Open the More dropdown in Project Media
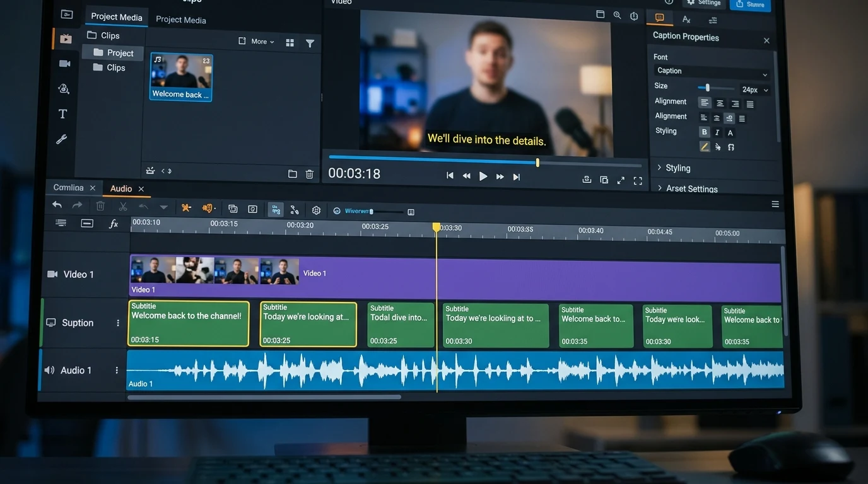 [x=261, y=41]
